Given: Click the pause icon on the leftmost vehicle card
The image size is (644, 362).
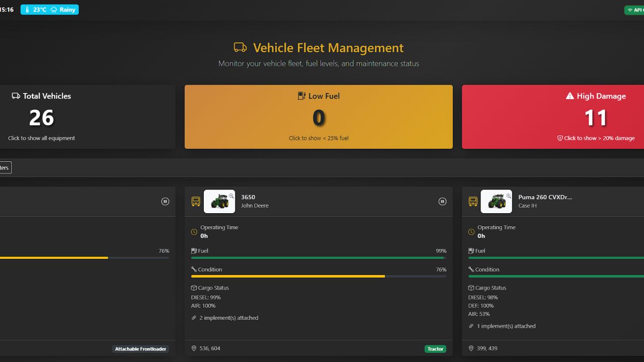Looking at the screenshot, I should [165, 202].
